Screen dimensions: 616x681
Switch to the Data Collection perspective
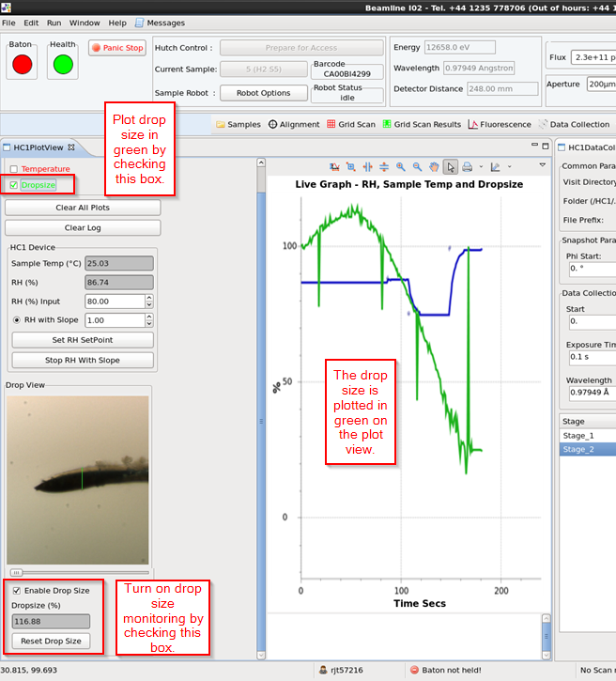574,124
